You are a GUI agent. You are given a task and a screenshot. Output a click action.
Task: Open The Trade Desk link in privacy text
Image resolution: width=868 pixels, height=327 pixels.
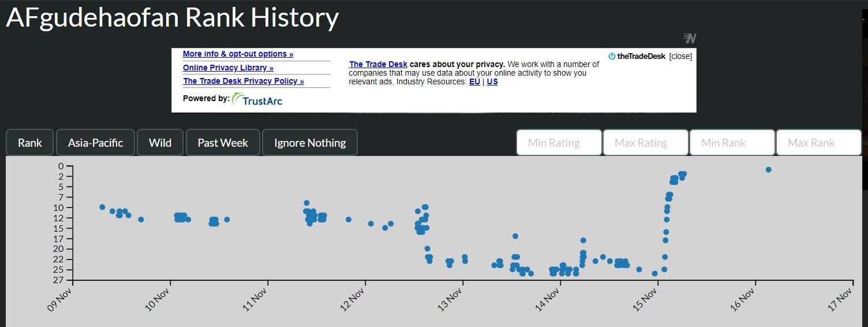click(378, 64)
